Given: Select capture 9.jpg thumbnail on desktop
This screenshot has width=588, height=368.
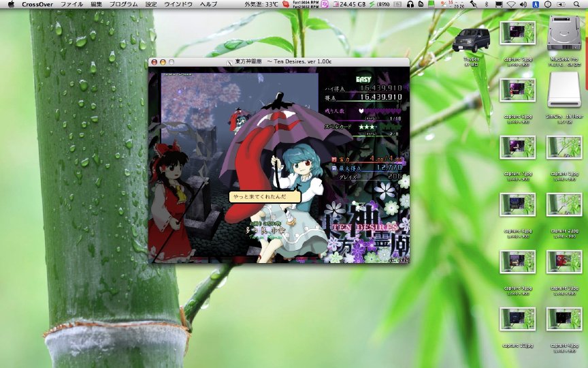Looking at the screenshot, I should (x=517, y=262).
